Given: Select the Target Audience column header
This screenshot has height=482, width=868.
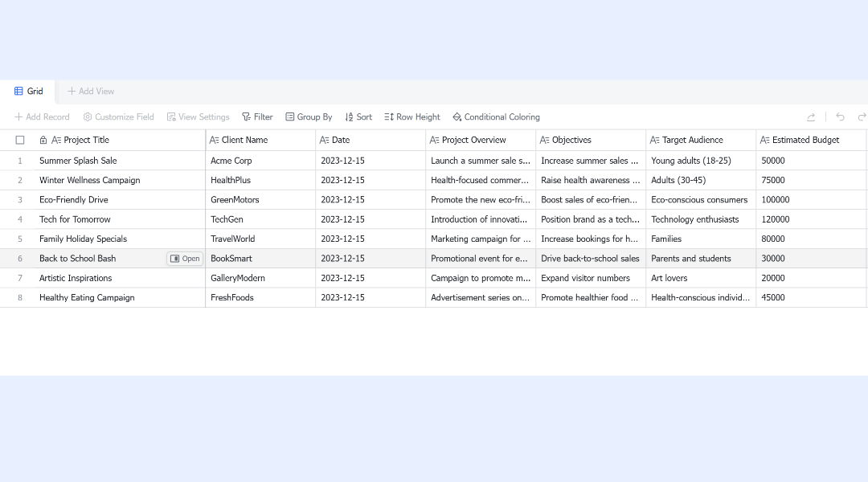Looking at the screenshot, I should 701,140.
